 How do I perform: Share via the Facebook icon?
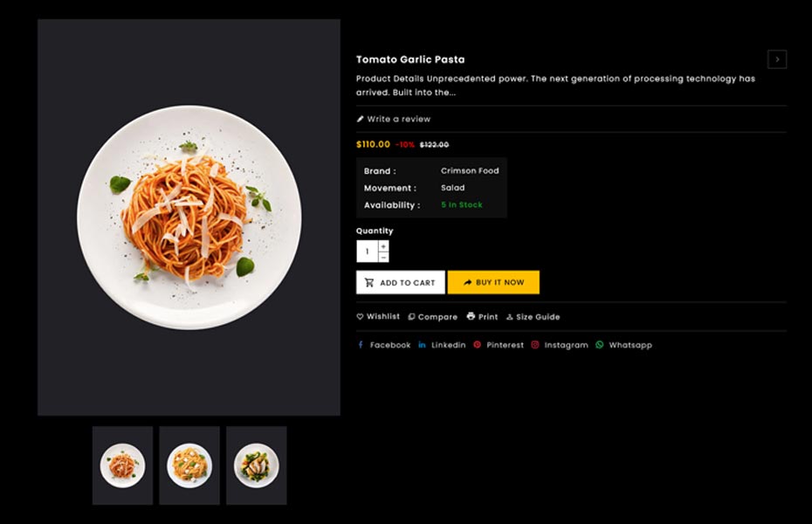click(361, 345)
